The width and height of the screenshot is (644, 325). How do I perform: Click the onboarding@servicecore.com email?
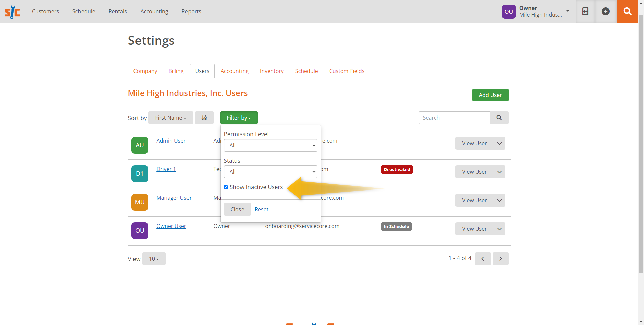tap(302, 226)
